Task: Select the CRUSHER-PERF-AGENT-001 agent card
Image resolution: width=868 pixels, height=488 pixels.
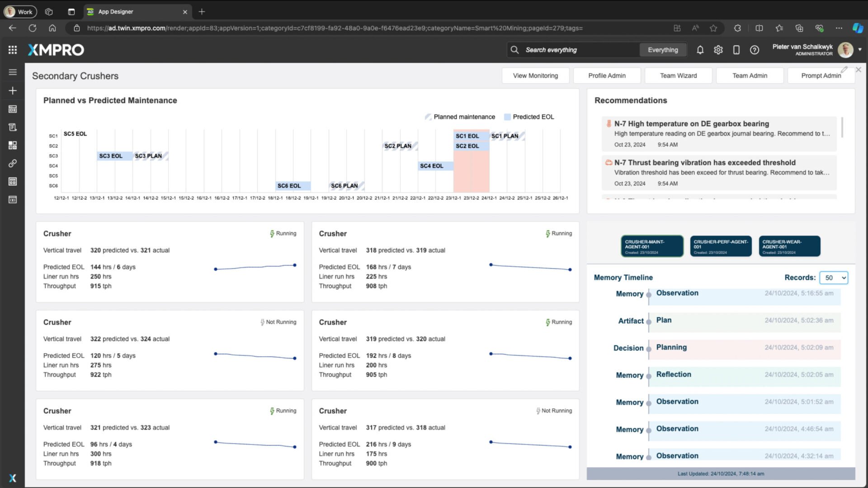Action: point(721,246)
